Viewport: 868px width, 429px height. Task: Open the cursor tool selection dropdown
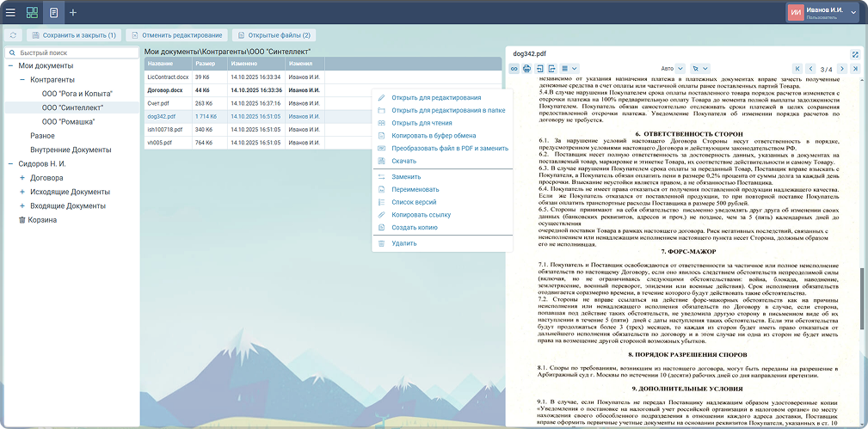point(699,68)
